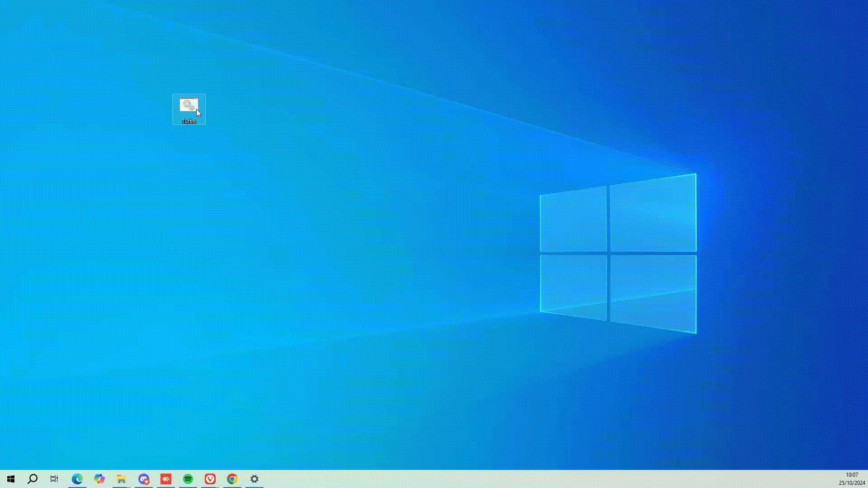Screen dimensions: 868x488
Task: Open AnyDesk from the taskbar
Action: [x=166, y=479]
